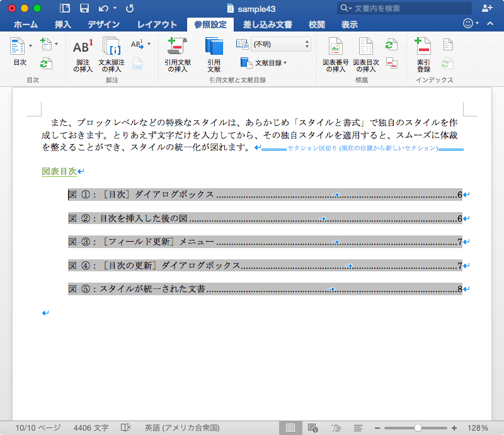Viewport: 504px width, 435px height.
Task: Click the Add Text icon in 目次 group
Action: tap(46, 44)
